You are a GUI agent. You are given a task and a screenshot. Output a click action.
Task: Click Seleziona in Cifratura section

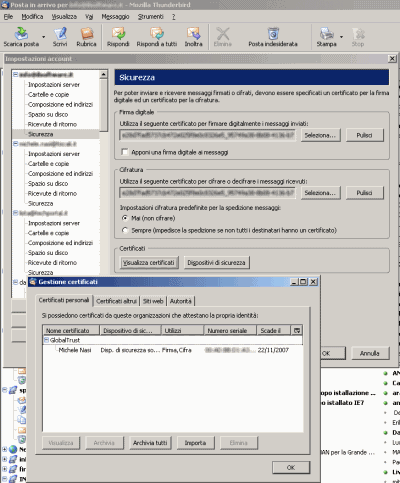point(320,193)
